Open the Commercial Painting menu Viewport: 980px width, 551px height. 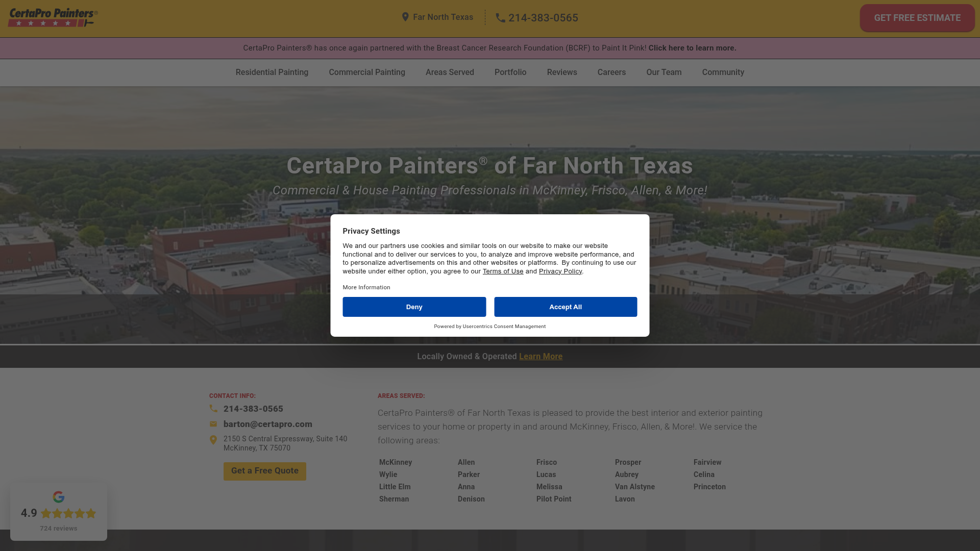coord(366,72)
